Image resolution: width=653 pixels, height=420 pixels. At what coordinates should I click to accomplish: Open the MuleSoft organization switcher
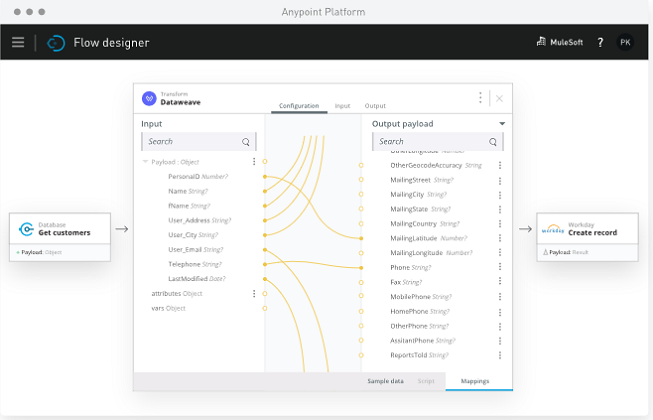pos(560,42)
